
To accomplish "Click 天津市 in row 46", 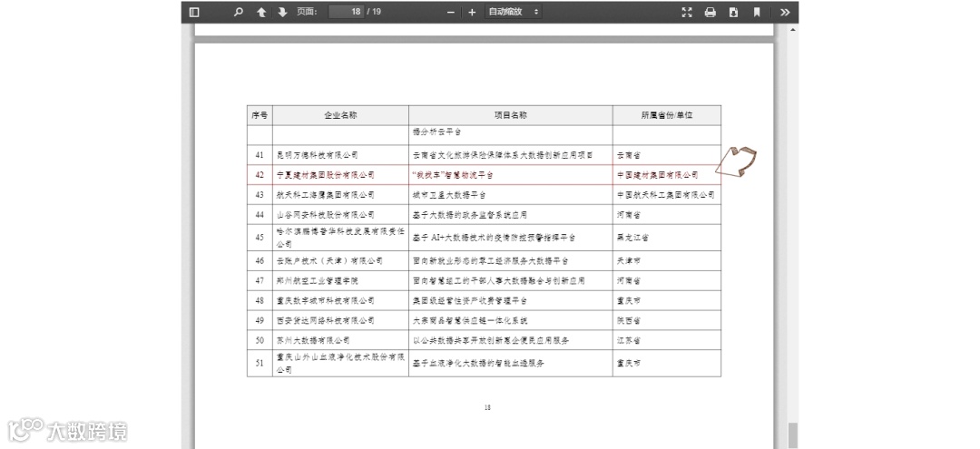I will pos(628,260).
